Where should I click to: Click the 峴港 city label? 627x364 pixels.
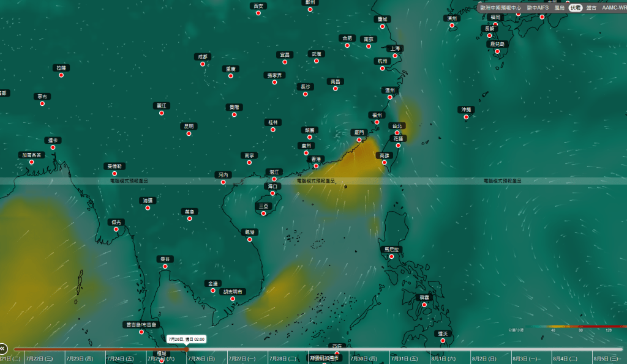(x=250, y=232)
